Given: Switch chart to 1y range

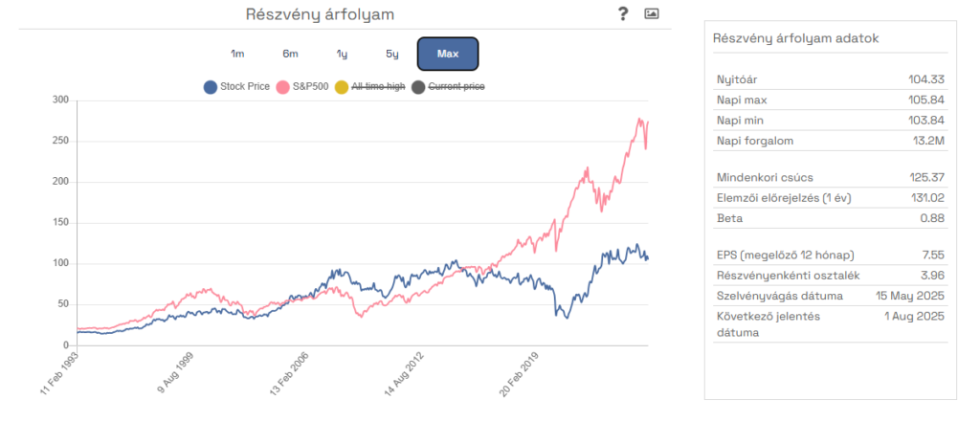Looking at the screenshot, I should pos(342,54).
